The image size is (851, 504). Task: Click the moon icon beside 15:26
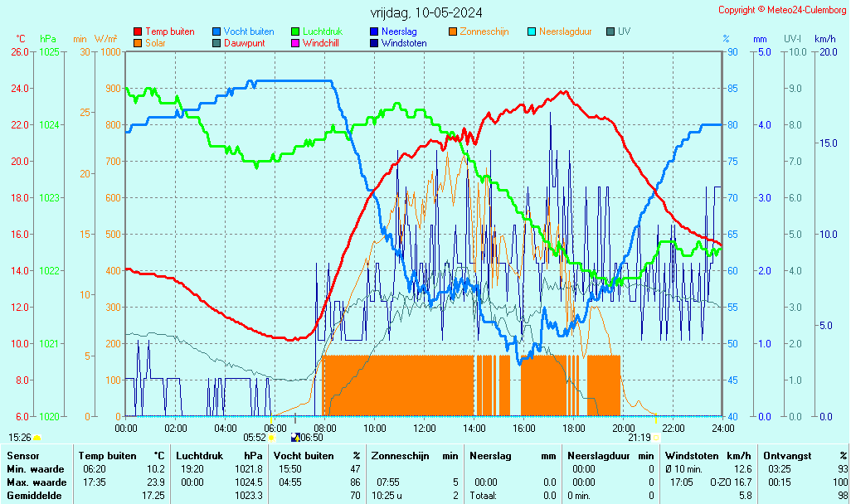(36, 437)
